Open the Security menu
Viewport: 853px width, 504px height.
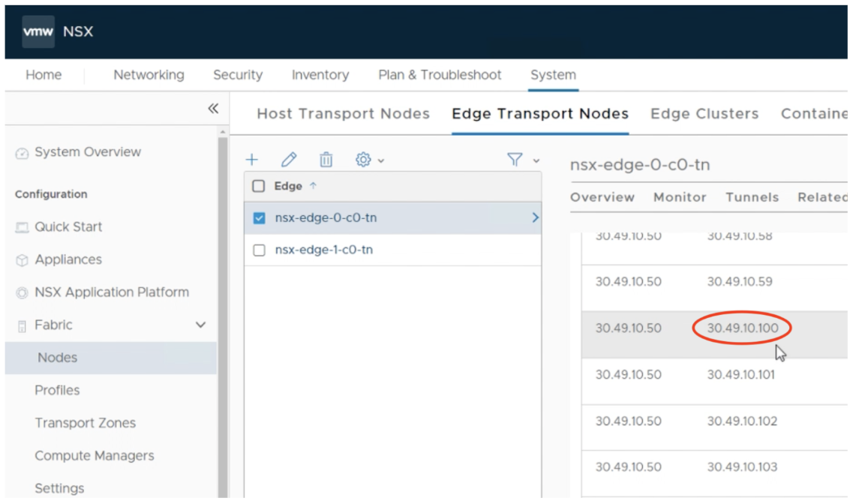point(238,75)
